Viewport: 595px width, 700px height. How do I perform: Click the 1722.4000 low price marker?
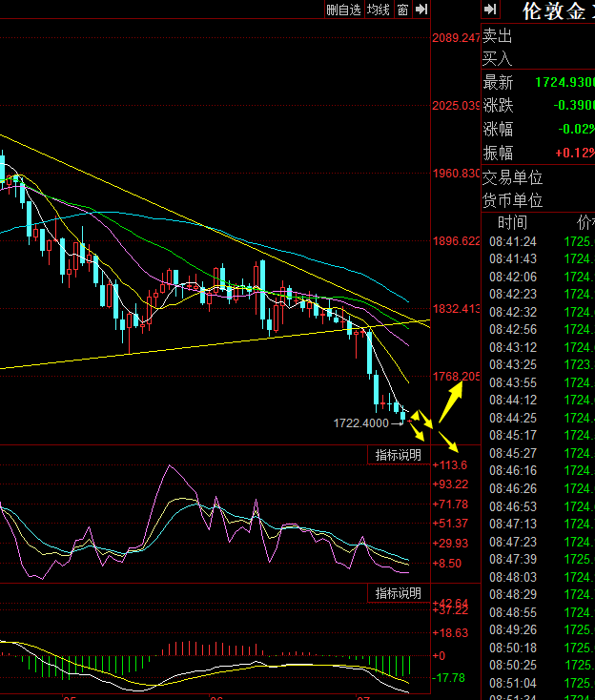pos(360,423)
